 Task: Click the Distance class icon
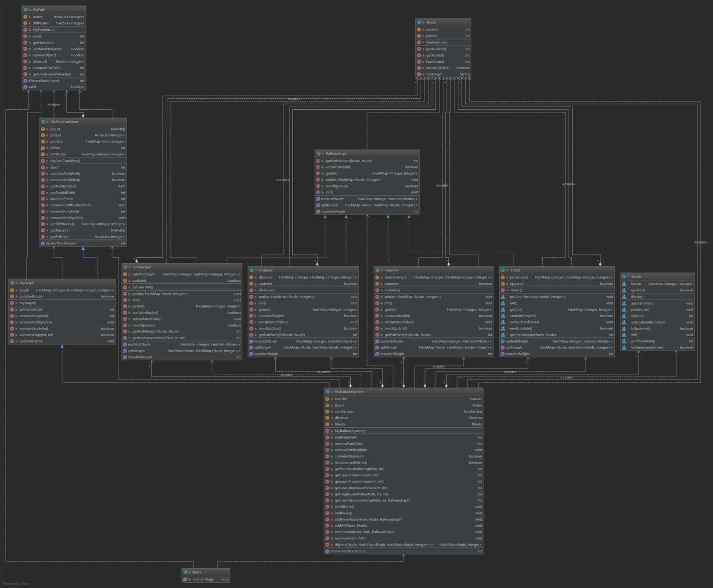tap(252, 270)
